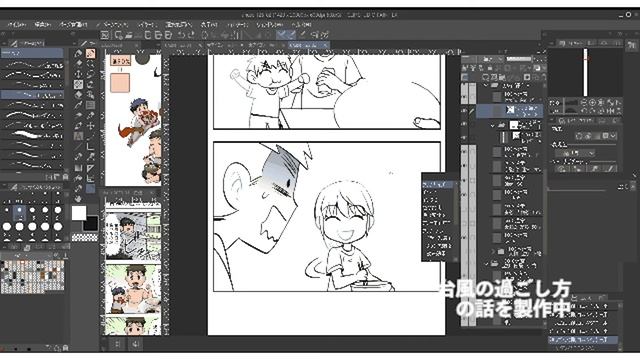Collapse the folder directly below selected layer

[x=493, y=126]
